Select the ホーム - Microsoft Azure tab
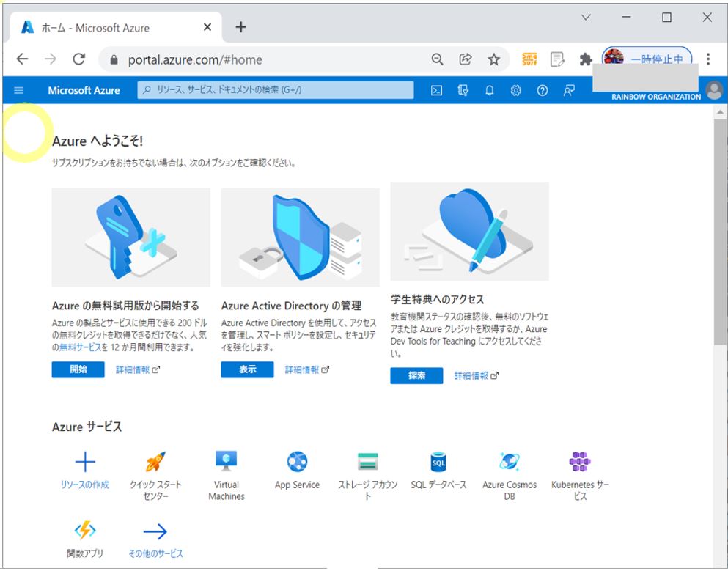The image size is (728, 571). (116, 27)
